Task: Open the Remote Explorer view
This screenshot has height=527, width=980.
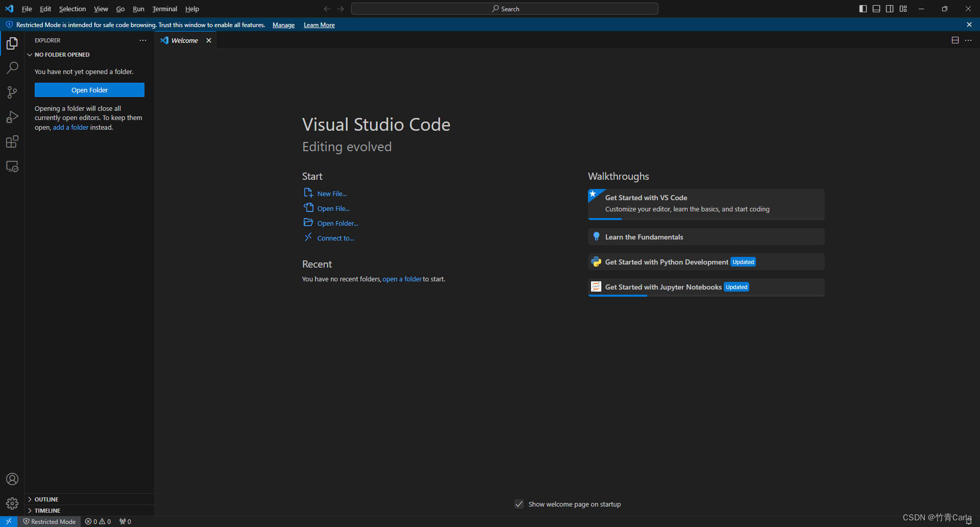Action: [x=12, y=166]
